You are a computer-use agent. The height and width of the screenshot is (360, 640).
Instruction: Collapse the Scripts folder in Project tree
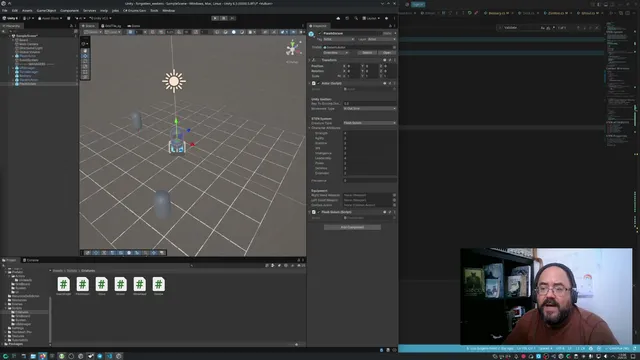(x=6, y=308)
